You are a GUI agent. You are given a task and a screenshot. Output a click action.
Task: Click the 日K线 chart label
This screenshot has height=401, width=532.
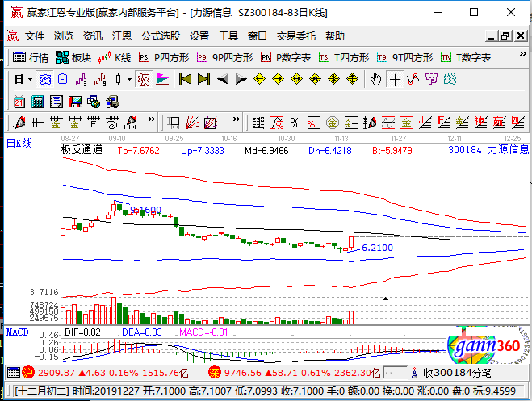tap(19, 143)
